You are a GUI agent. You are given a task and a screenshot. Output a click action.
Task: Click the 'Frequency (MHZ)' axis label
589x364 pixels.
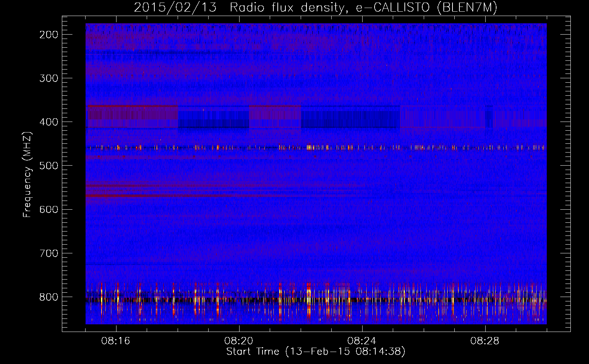pos(27,174)
